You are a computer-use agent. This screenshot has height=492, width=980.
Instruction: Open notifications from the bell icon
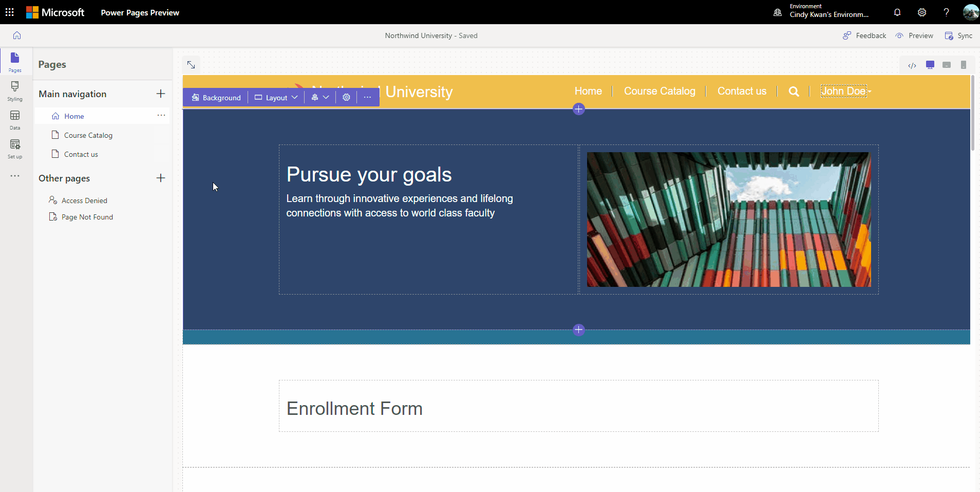[x=897, y=12]
